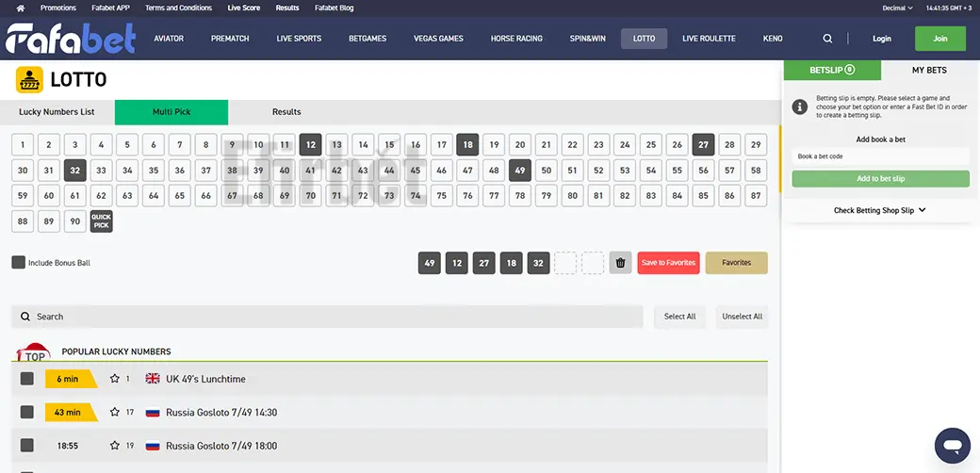The width and height of the screenshot is (980, 473).
Task: Open Horse Racing menu item
Action: tap(516, 39)
